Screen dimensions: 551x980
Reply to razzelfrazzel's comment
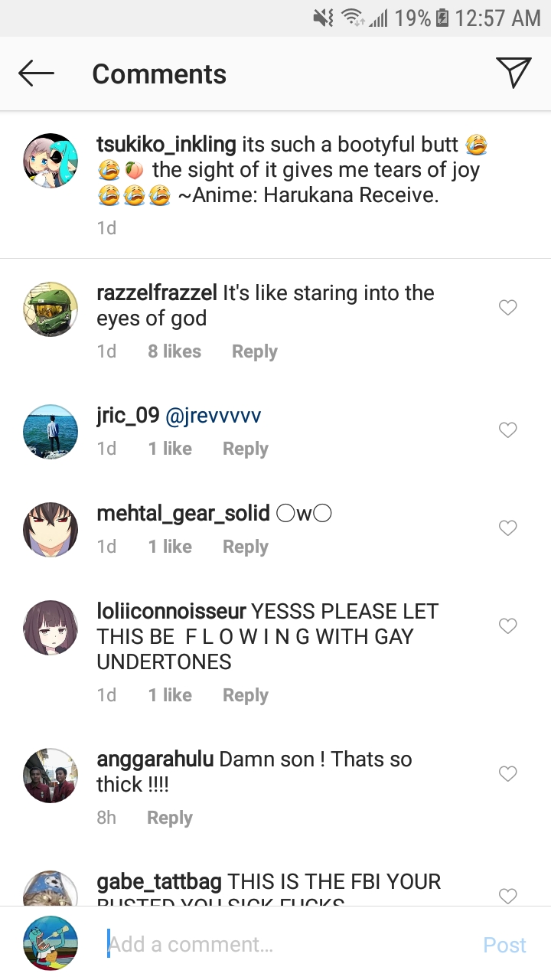[254, 351]
